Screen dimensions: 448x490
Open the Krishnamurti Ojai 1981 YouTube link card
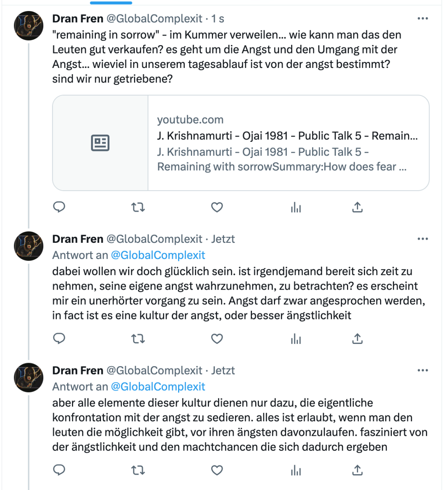[x=241, y=143]
